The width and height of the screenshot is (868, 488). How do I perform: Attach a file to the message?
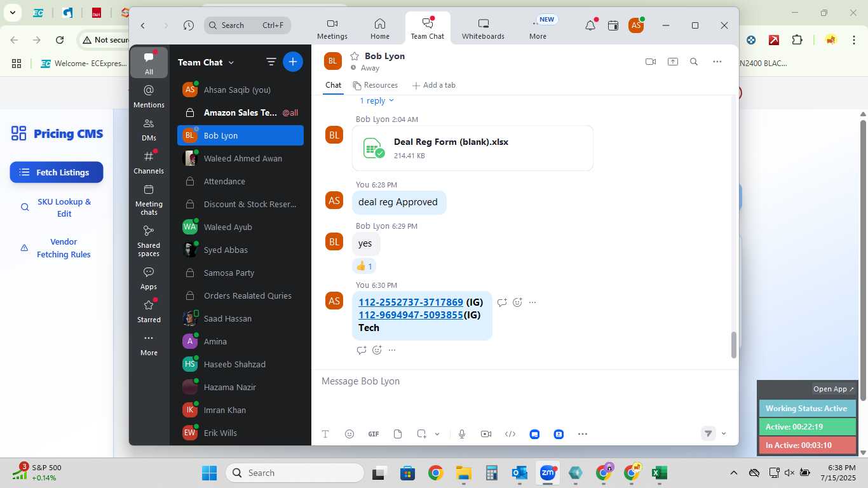tap(398, 434)
